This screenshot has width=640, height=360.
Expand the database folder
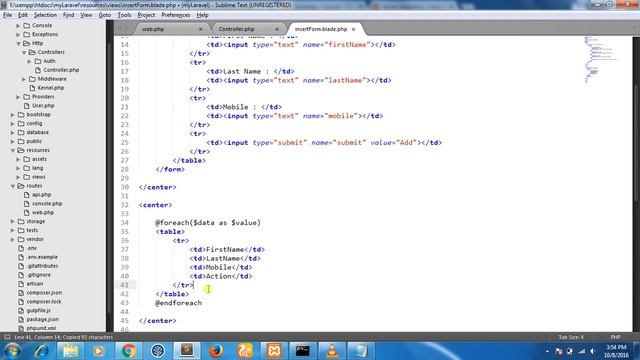click(12, 132)
